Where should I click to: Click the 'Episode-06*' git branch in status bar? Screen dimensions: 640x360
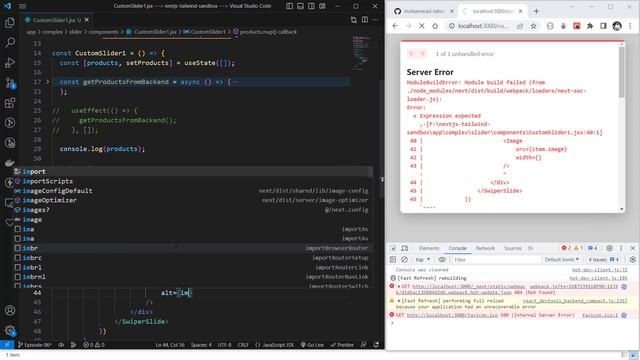(x=35, y=345)
